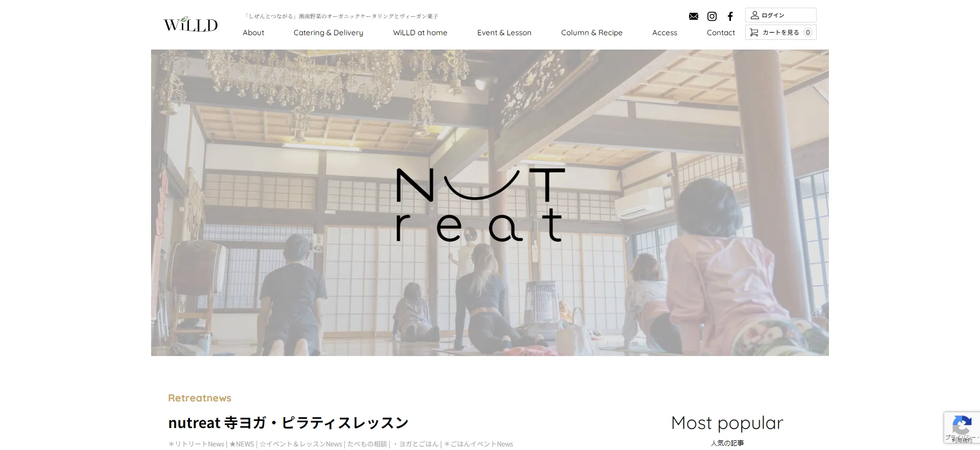Open the Instagram icon link
The height and width of the screenshot is (450, 980).
(712, 16)
